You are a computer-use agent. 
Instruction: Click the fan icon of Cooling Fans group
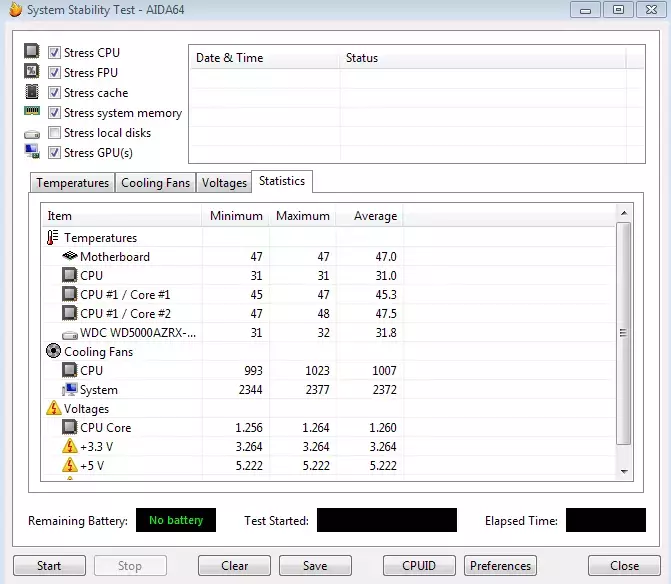pos(53,351)
